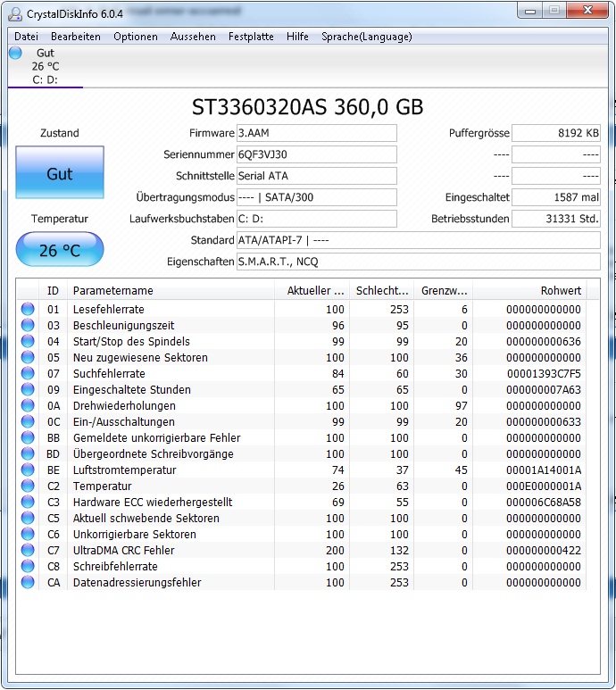The height and width of the screenshot is (690, 616).
Task: Click the Betriebsstunden field 31331 Std.
Action: pos(556,219)
